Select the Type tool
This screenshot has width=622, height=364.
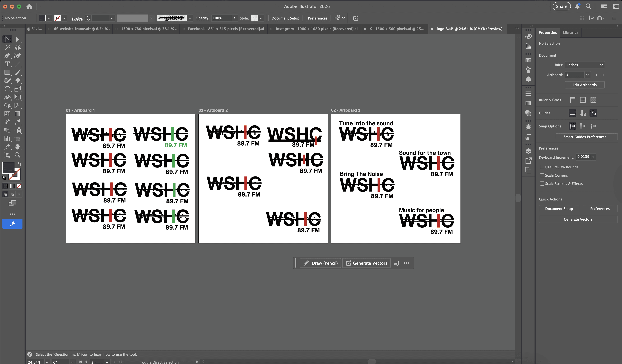7,64
